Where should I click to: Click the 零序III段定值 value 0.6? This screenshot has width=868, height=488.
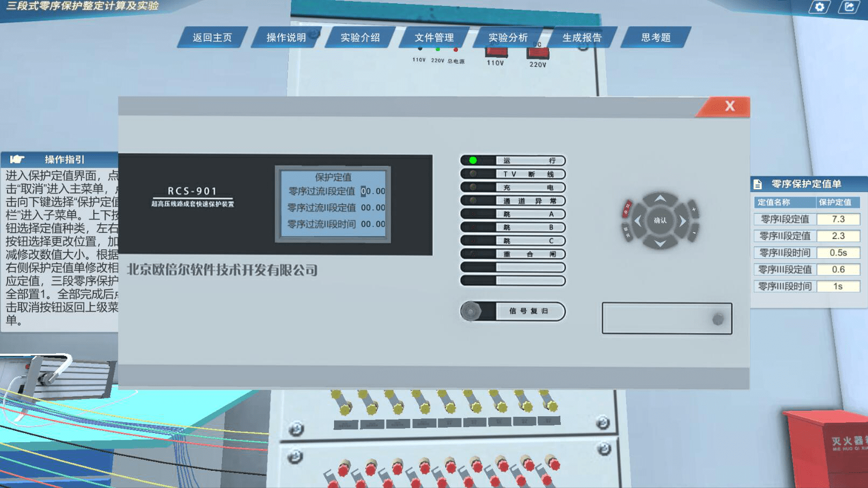[838, 269]
